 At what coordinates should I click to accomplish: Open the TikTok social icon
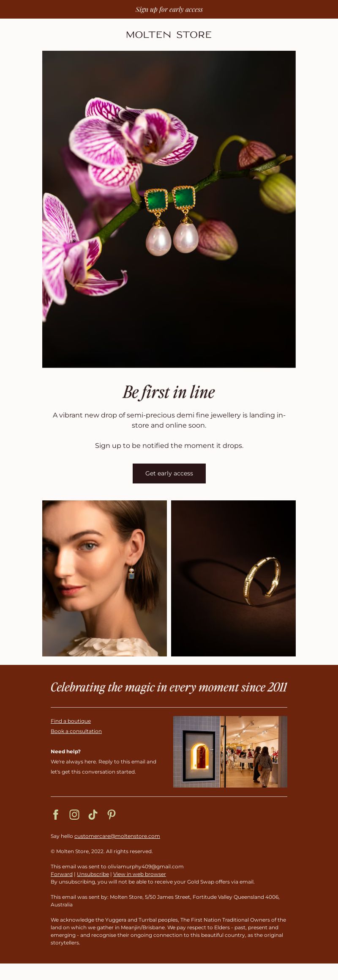coord(93,814)
